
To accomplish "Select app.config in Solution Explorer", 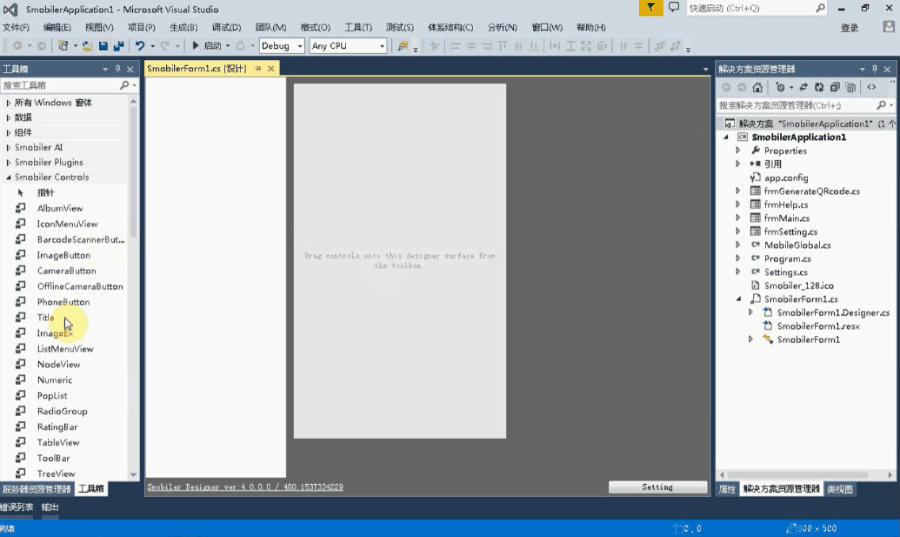I will (786, 178).
